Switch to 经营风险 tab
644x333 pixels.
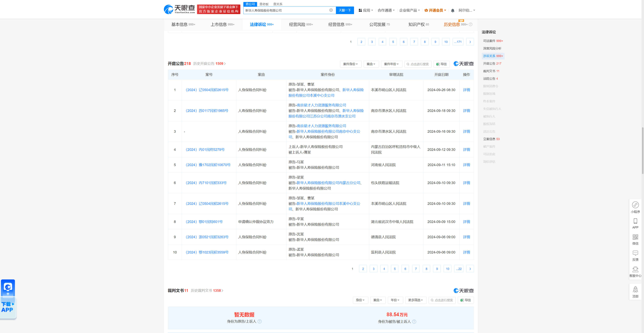tap(301, 24)
